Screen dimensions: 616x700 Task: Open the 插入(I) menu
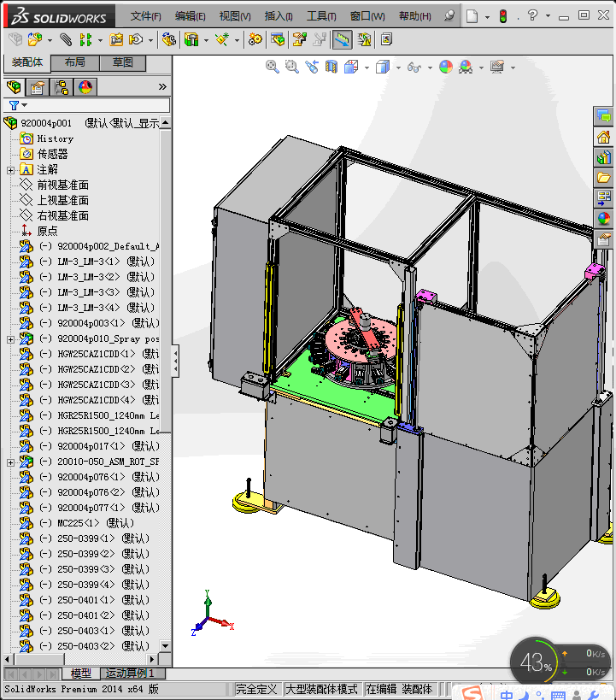tap(279, 16)
